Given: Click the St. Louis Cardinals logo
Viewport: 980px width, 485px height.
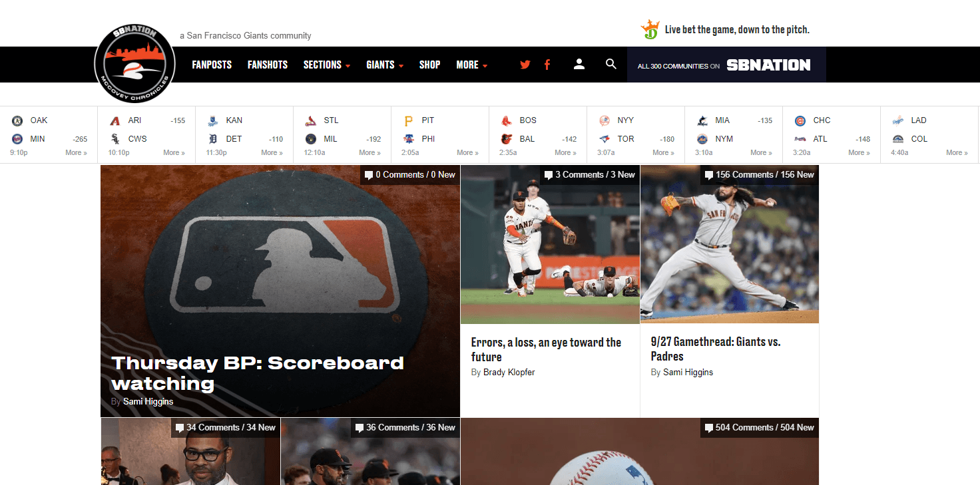Looking at the screenshot, I should (311, 120).
